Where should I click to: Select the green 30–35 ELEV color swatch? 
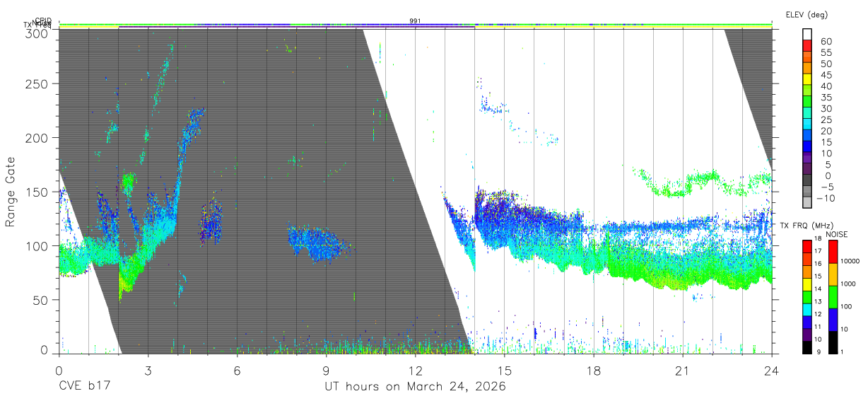(x=808, y=103)
